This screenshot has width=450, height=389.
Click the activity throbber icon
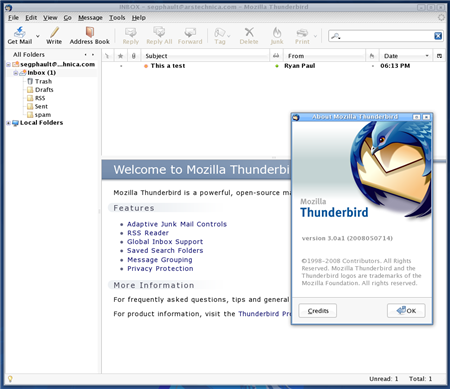(441, 18)
